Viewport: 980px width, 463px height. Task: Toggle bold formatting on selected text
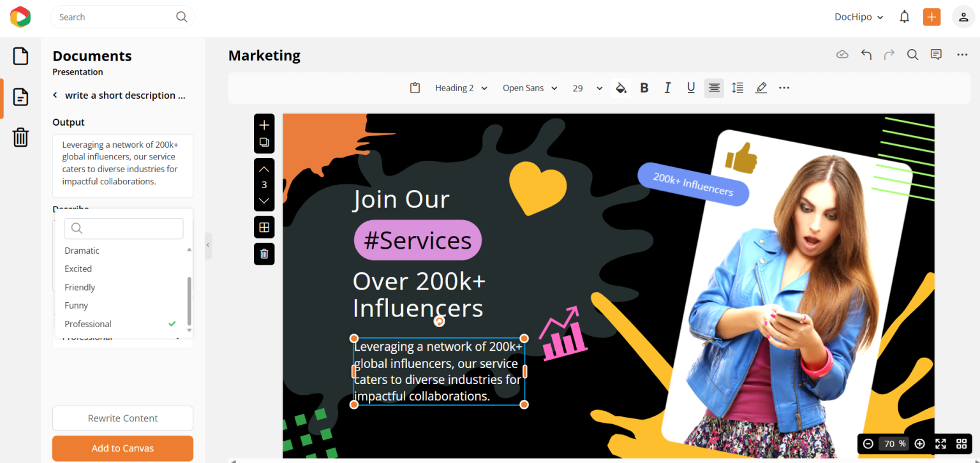[x=644, y=87]
